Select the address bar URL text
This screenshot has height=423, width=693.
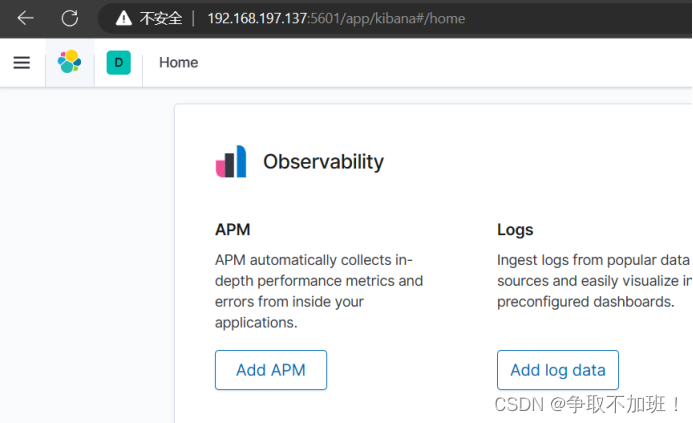click(x=336, y=18)
